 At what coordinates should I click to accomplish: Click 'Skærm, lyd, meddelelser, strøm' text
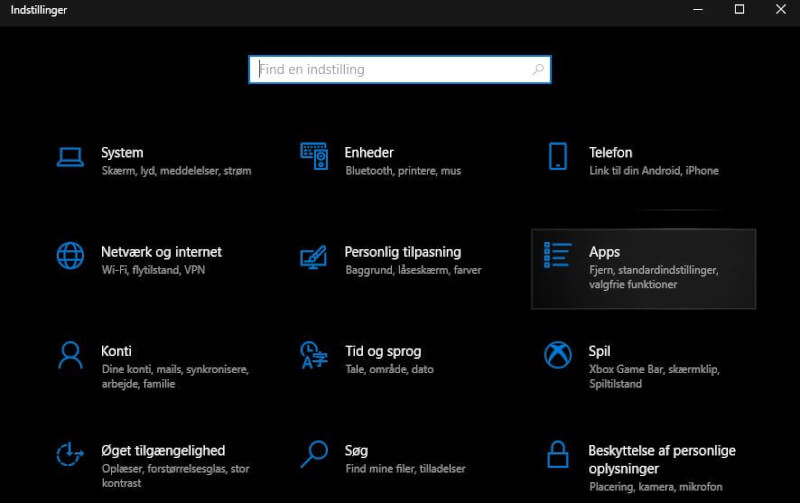(176, 171)
